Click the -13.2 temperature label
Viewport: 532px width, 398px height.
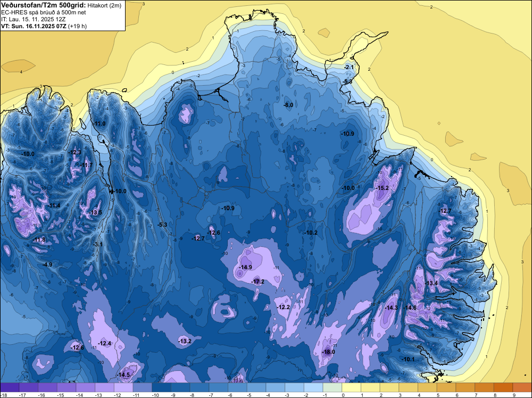pos(185,341)
